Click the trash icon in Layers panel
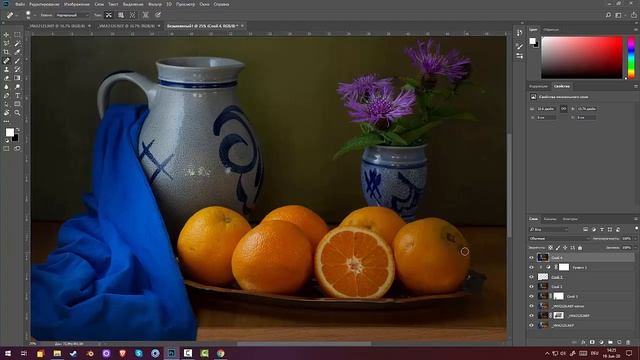 628,342
